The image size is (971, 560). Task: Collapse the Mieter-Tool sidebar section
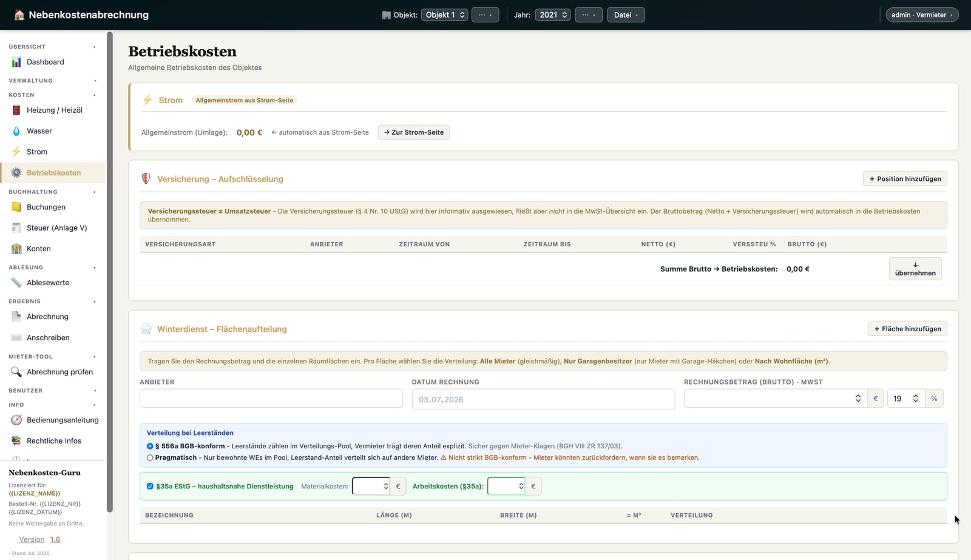click(x=52, y=357)
